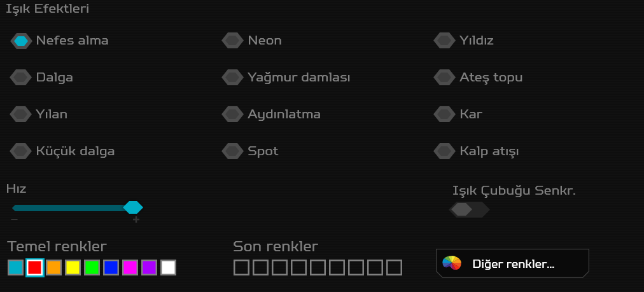Select the Yıldız effect
This screenshot has height=292, width=644.
[444, 41]
